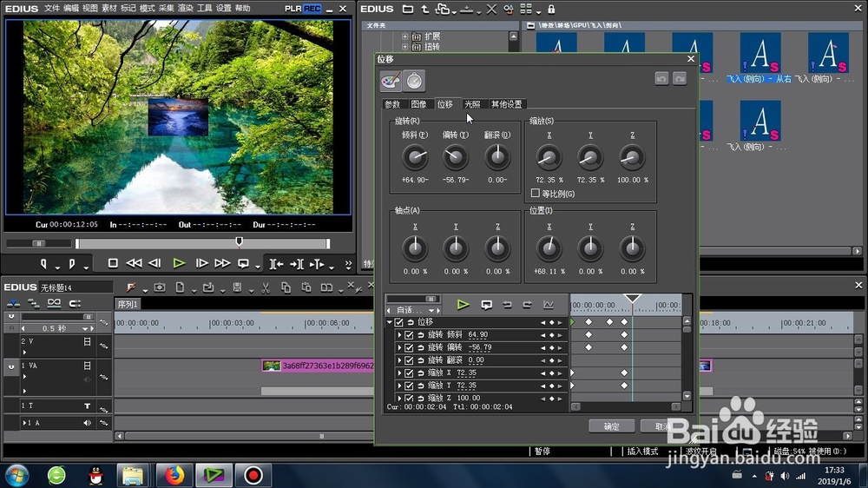Click the ripple mode icon above track headers
Image resolution: width=868 pixels, height=488 pixels.
pos(34,303)
